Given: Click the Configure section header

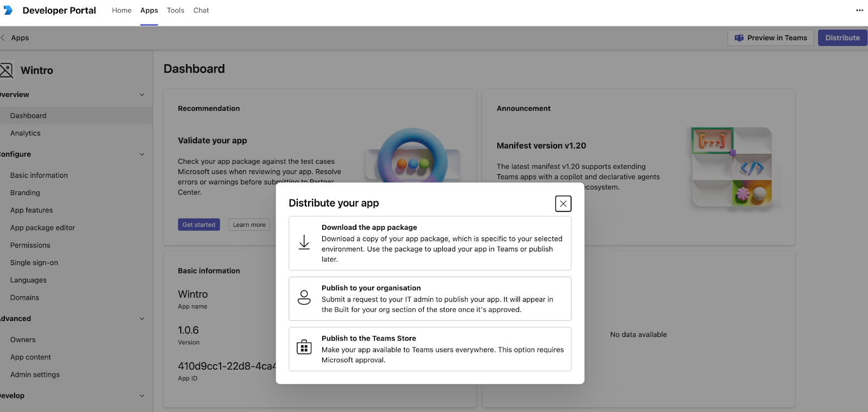Looking at the screenshot, I should [x=16, y=154].
